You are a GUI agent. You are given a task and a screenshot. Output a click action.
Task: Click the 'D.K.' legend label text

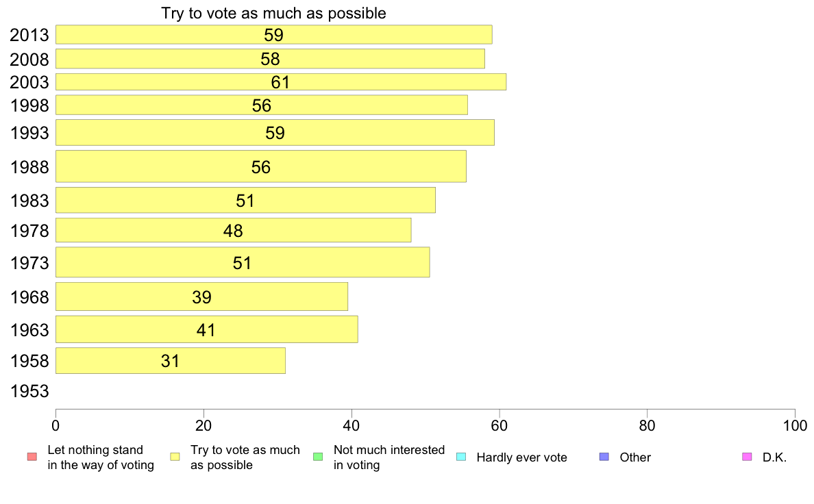pos(774,457)
